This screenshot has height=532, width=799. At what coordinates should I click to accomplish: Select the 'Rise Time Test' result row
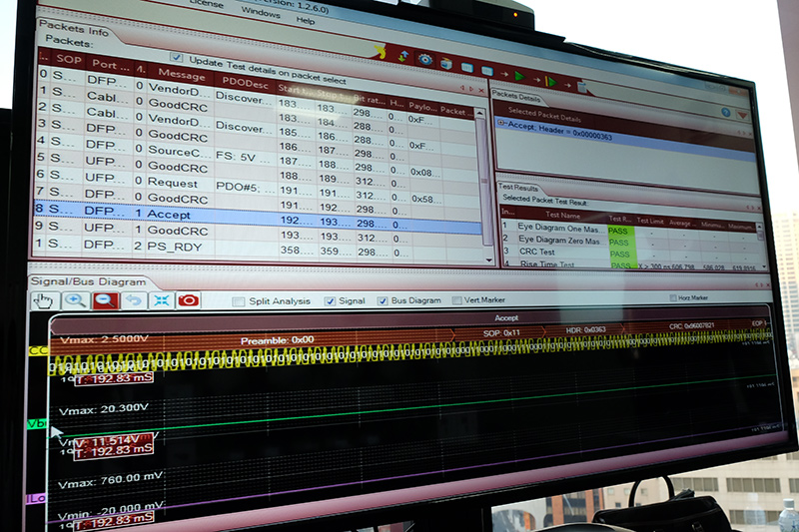point(632,265)
